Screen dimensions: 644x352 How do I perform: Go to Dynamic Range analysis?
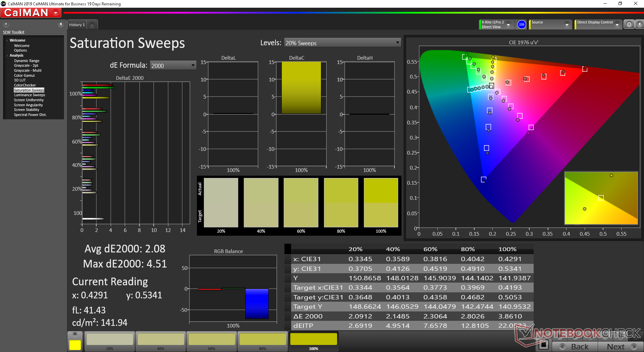click(x=26, y=61)
